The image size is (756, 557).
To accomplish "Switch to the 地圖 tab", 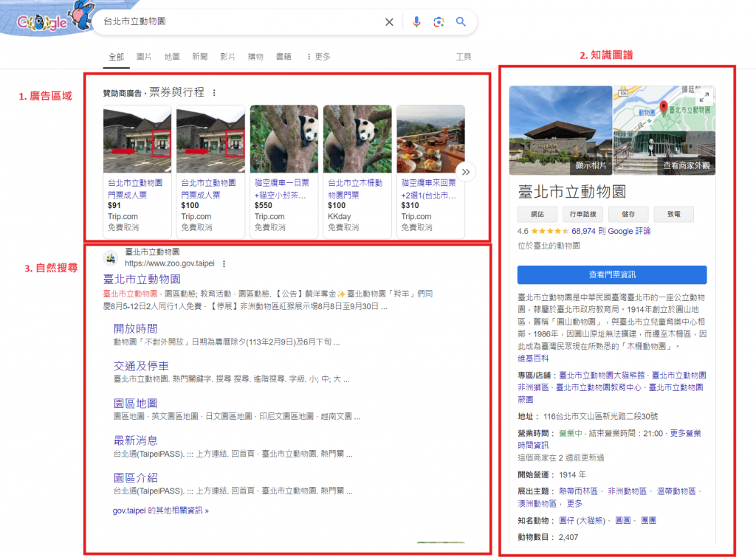I will coord(171,57).
